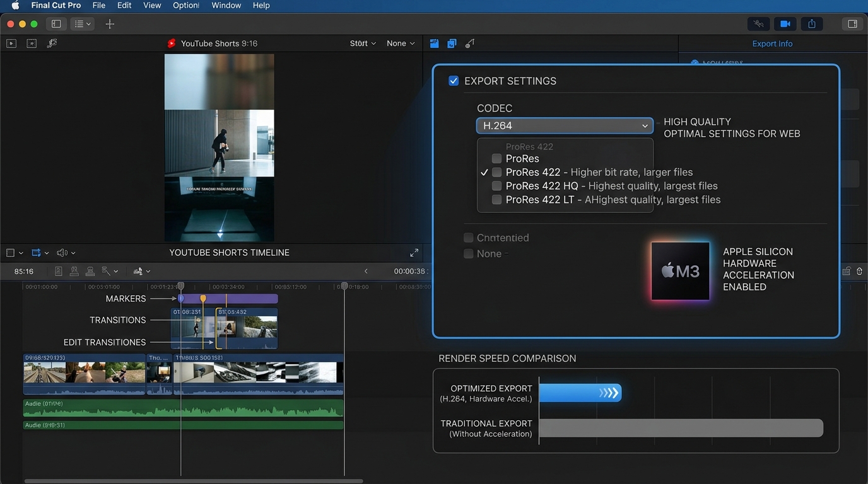Check the ProRes 422 HQ checkbox
The image size is (868, 484).
[x=496, y=186]
